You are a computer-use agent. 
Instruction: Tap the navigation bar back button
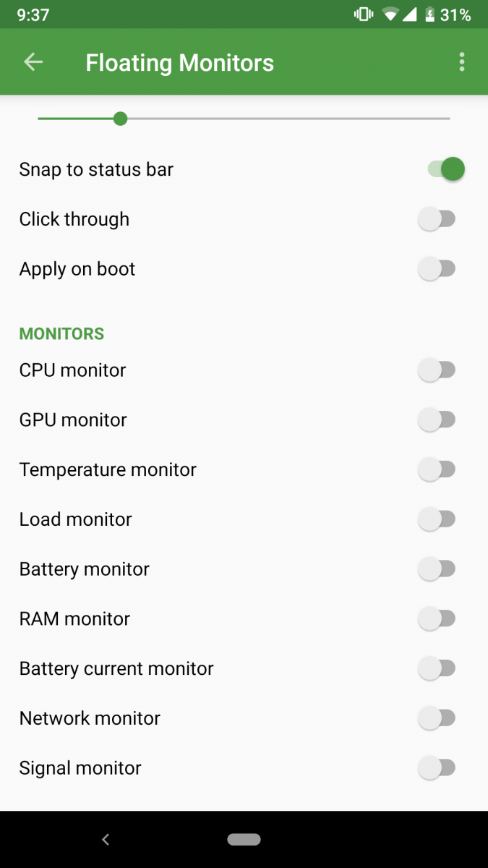click(106, 839)
